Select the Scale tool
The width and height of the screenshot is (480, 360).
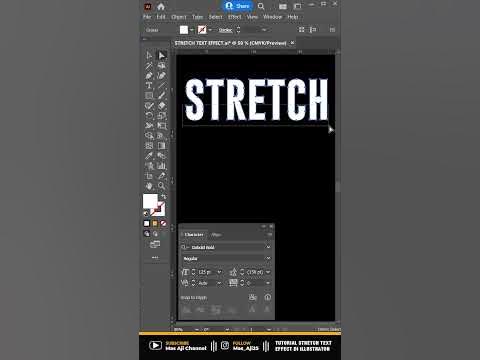(x=162, y=116)
